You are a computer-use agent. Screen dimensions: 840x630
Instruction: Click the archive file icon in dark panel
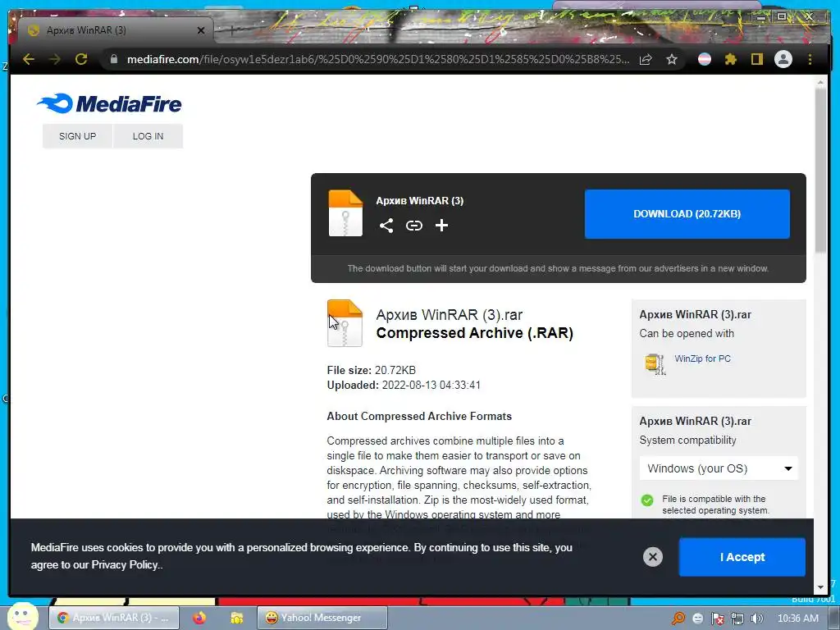coord(345,213)
